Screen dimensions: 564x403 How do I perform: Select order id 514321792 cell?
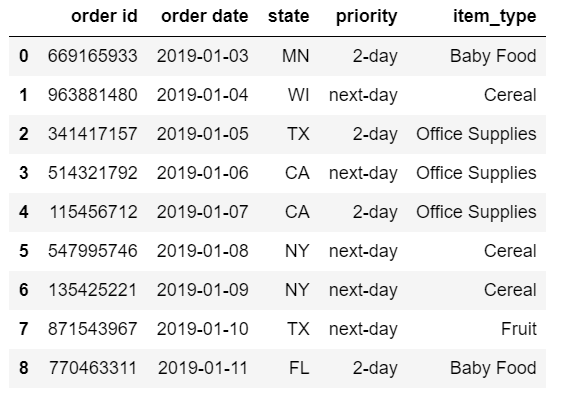click(93, 173)
